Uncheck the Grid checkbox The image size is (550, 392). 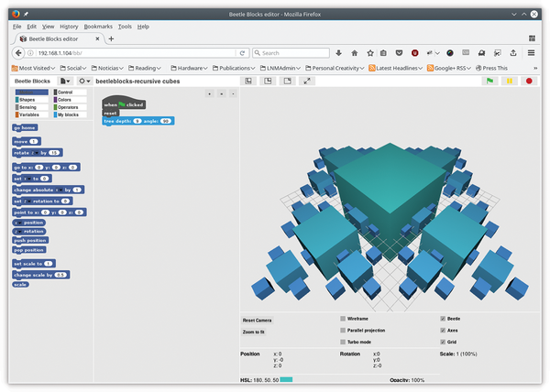(443, 342)
